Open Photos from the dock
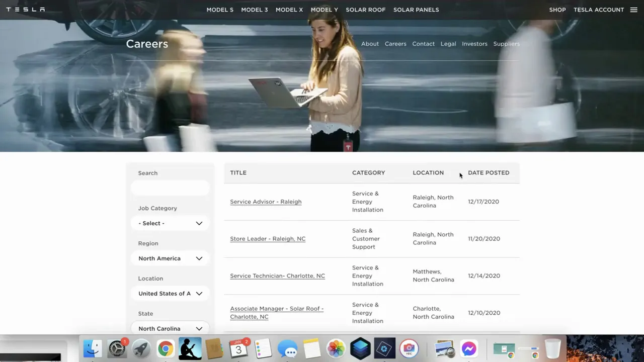This screenshot has height=362, width=644. click(x=336, y=348)
